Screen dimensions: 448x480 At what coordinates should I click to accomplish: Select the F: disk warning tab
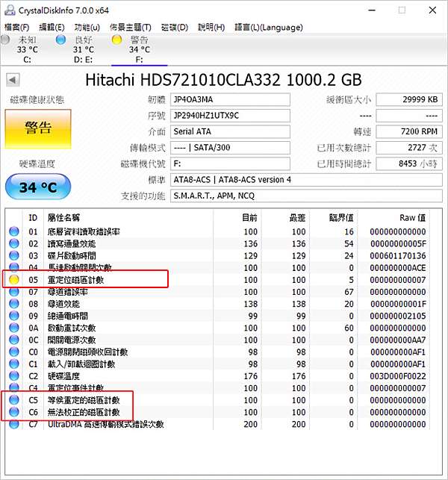[x=139, y=49]
